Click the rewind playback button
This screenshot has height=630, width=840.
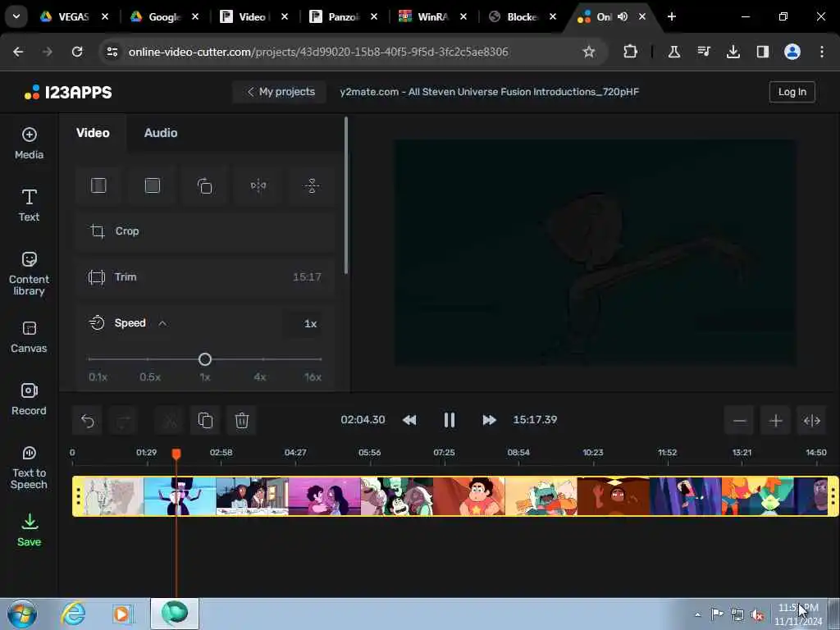(x=409, y=420)
